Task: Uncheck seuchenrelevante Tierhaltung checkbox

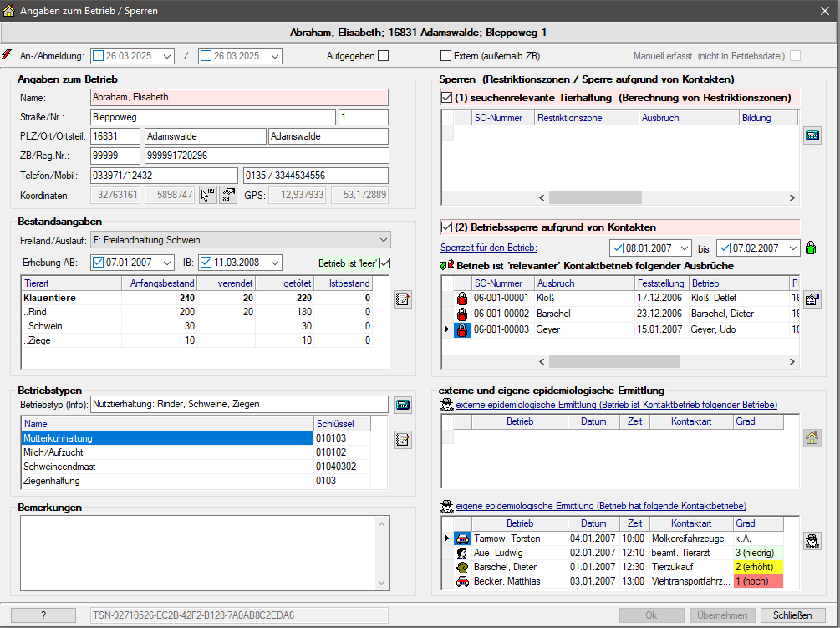Action: point(447,98)
